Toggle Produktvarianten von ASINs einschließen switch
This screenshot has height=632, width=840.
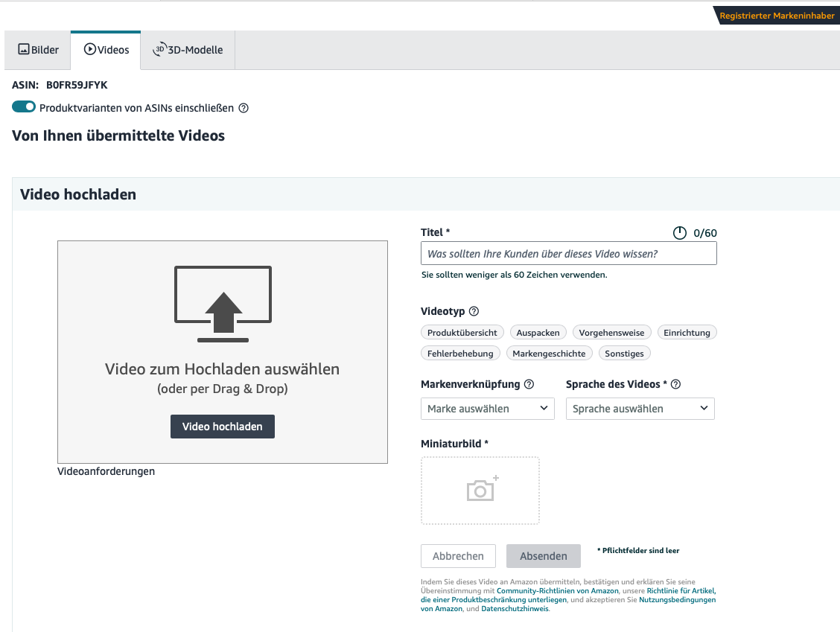pos(24,107)
